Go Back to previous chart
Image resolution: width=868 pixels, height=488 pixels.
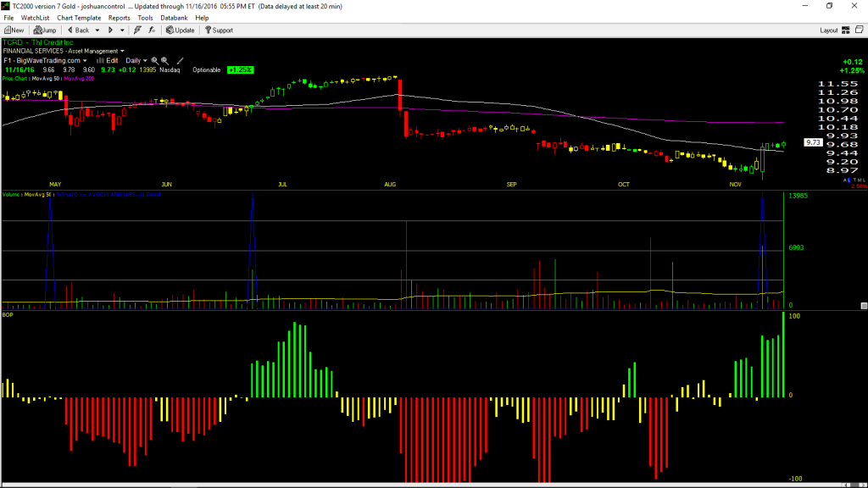tap(78, 30)
